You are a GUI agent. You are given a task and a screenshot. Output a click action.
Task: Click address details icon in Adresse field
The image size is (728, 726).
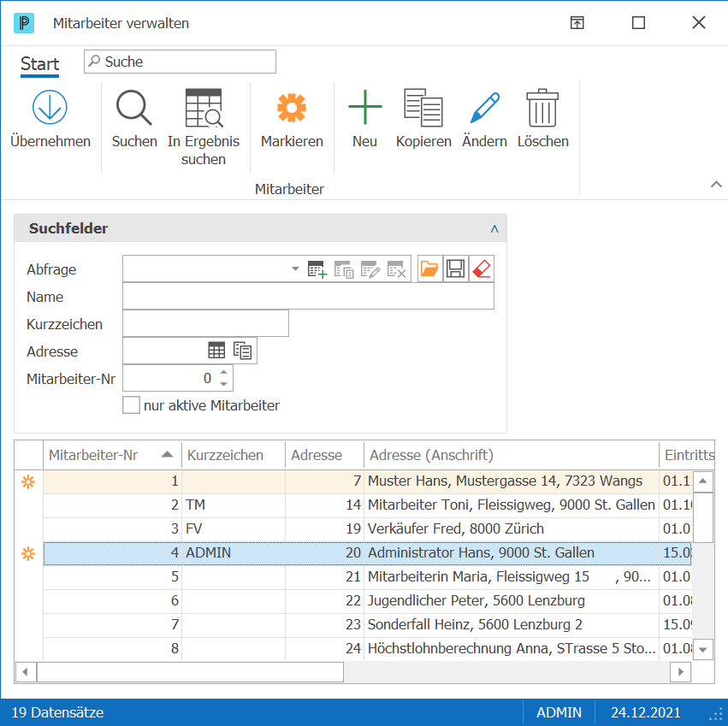242,351
